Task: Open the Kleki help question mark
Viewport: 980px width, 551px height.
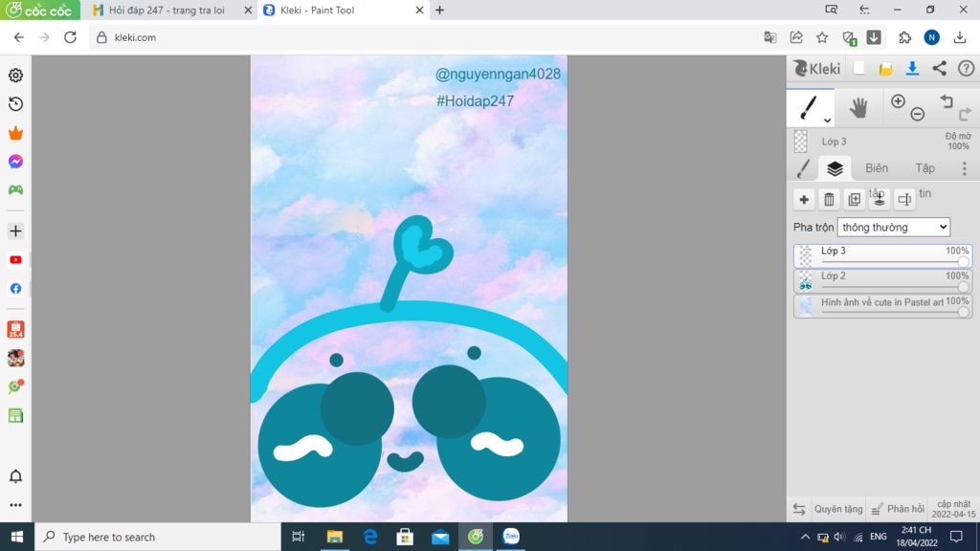Action: [967, 69]
